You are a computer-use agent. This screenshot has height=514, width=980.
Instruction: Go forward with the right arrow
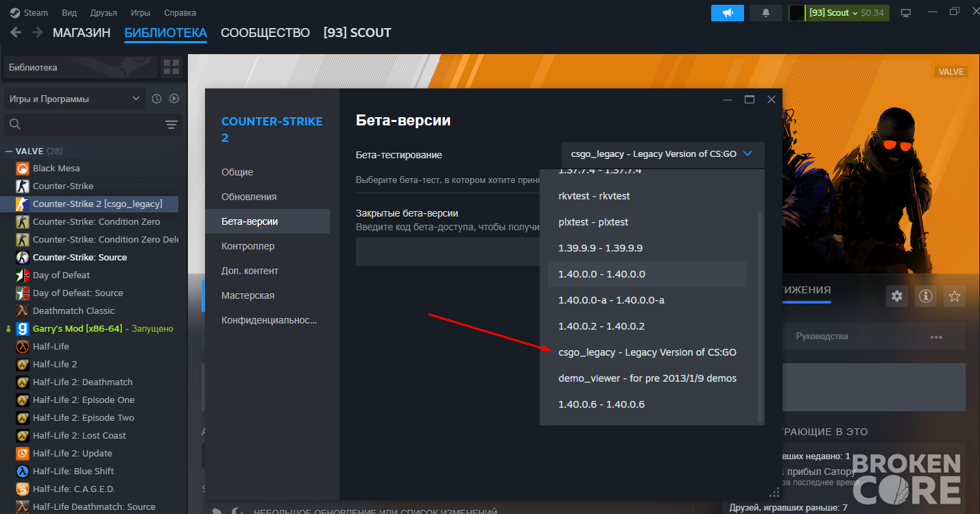(36, 32)
